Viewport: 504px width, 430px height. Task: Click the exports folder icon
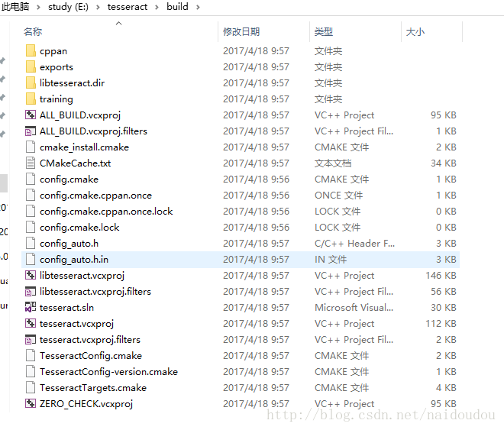point(31,67)
